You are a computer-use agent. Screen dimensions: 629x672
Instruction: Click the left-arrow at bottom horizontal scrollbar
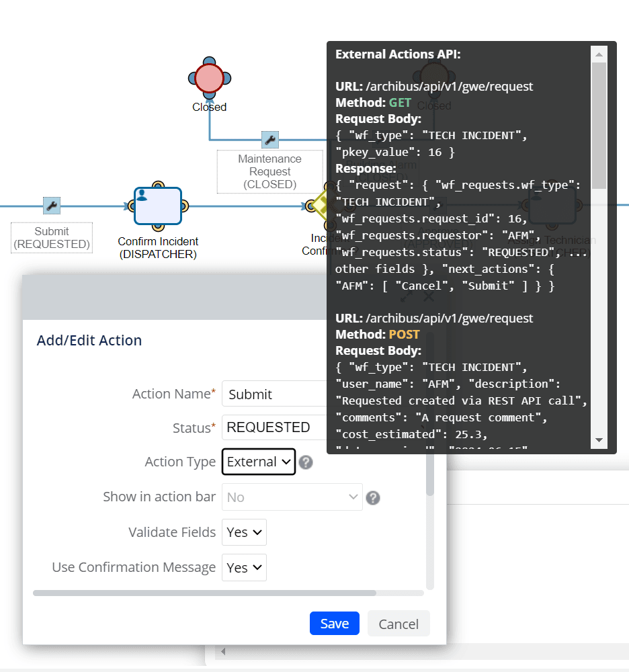[x=222, y=651]
